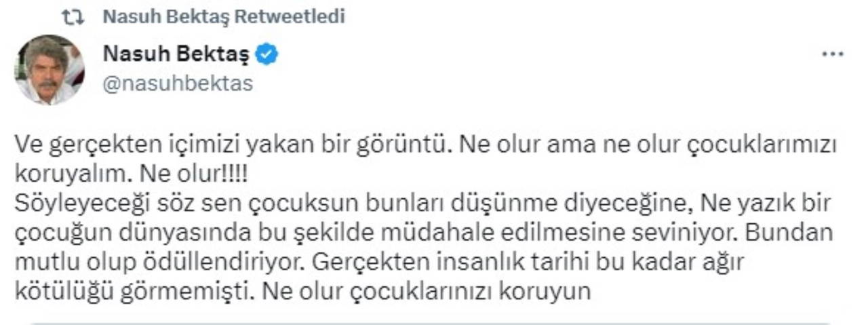Open the "Nasuh Bektaş Retweetledi" retweet label
The width and height of the screenshot is (868, 325).
[x=224, y=17]
